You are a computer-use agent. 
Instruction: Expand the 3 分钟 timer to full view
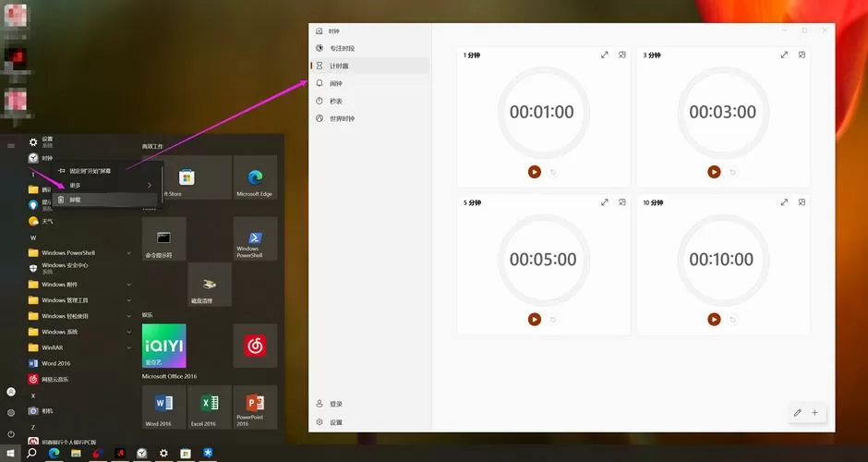click(784, 55)
